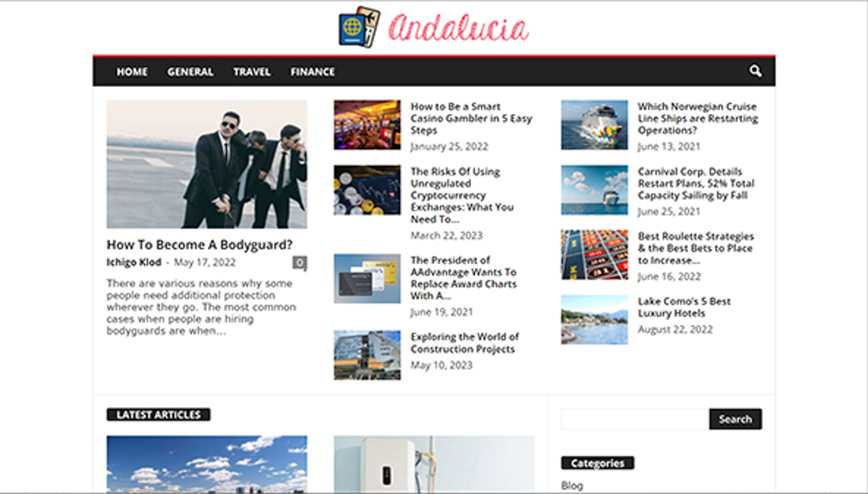Open the GENERAL menu item
868x494 pixels.
coord(190,72)
